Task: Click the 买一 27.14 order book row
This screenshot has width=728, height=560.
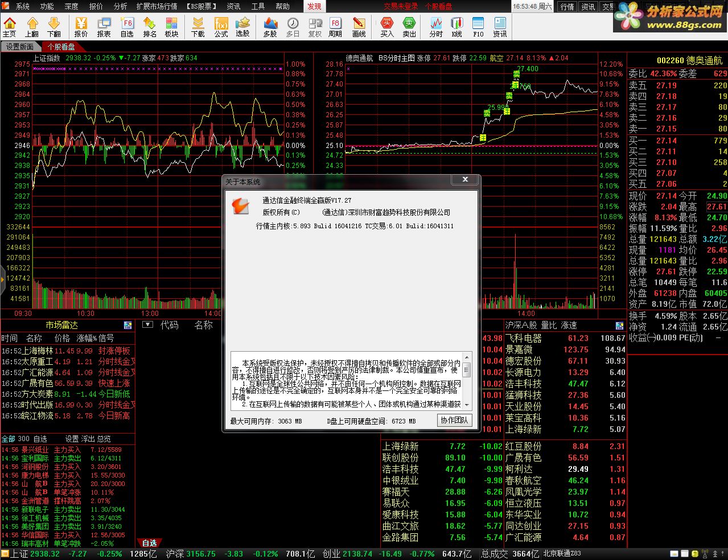Action: [x=677, y=141]
